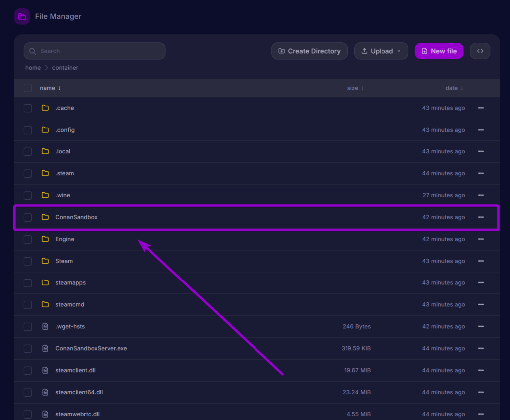The height and width of the screenshot is (420, 510).
Task: Click Create Directory button
Action: click(309, 51)
